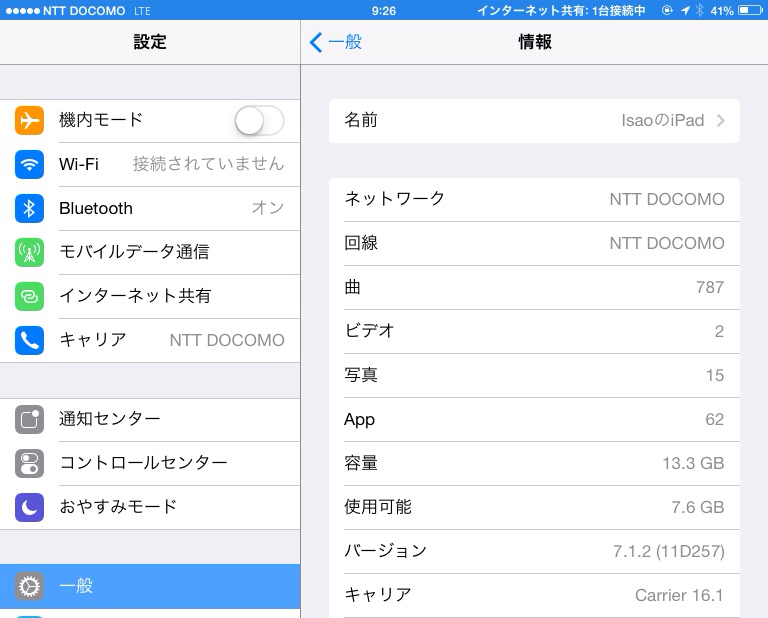Tap the Notification Center icon

point(29,420)
